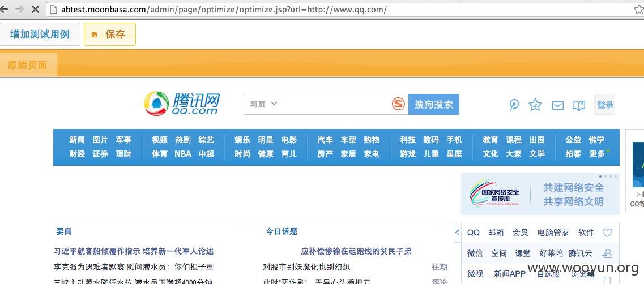This screenshot has height=284, width=644.
Task: Open headline 习近平就客船倾覆作指示
Action: click(134, 251)
